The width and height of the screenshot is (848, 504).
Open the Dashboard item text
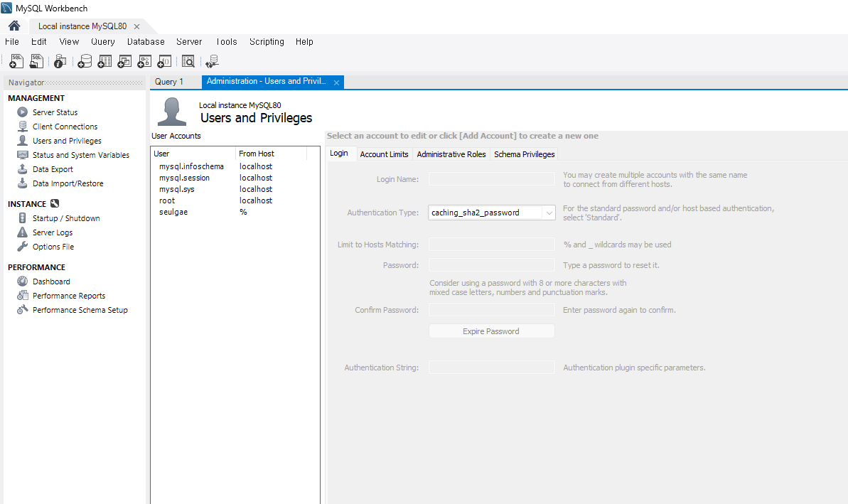click(51, 282)
